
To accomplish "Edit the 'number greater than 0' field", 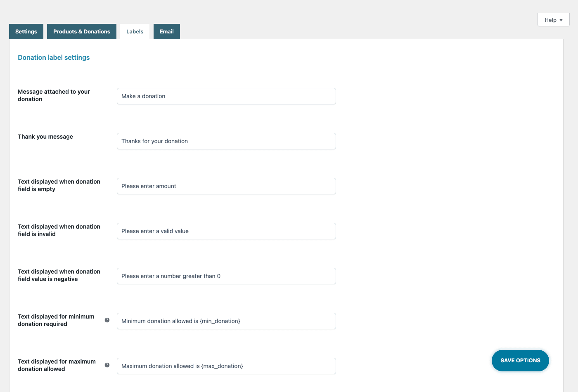I will pyautogui.click(x=226, y=276).
